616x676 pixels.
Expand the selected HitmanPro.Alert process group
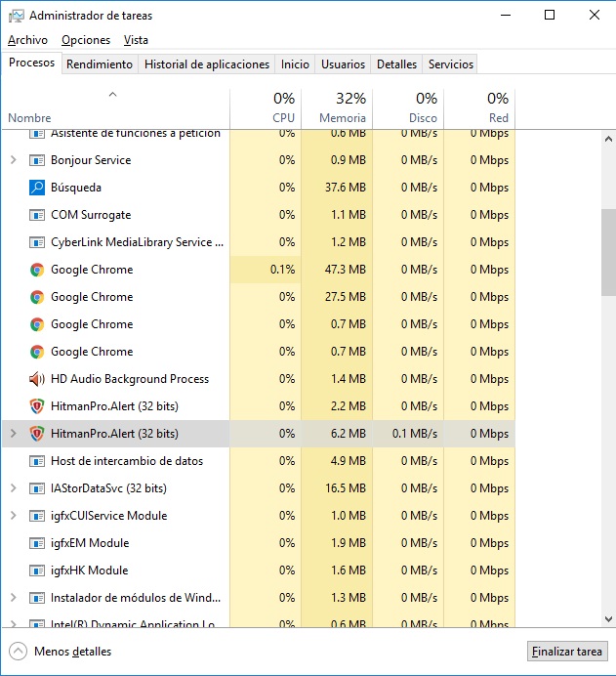tap(14, 434)
